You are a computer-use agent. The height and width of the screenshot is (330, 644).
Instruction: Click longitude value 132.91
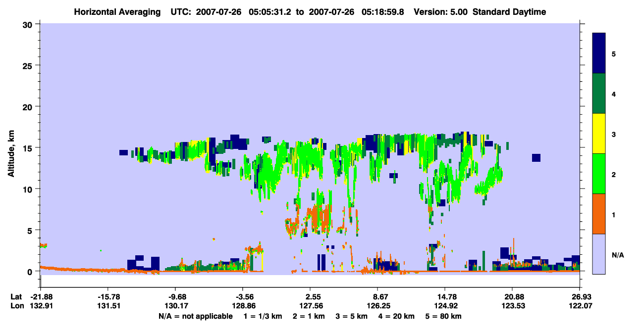[41, 306]
